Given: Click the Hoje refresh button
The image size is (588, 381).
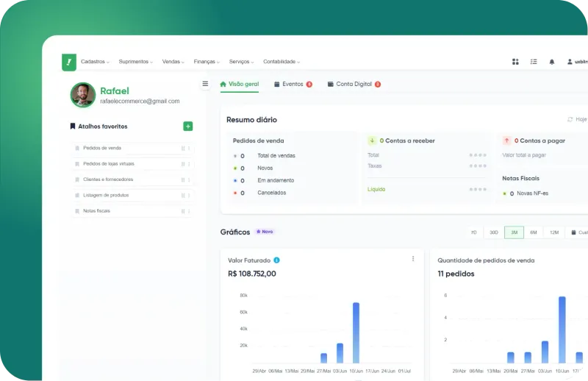Looking at the screenshot, I should point(577,119).
